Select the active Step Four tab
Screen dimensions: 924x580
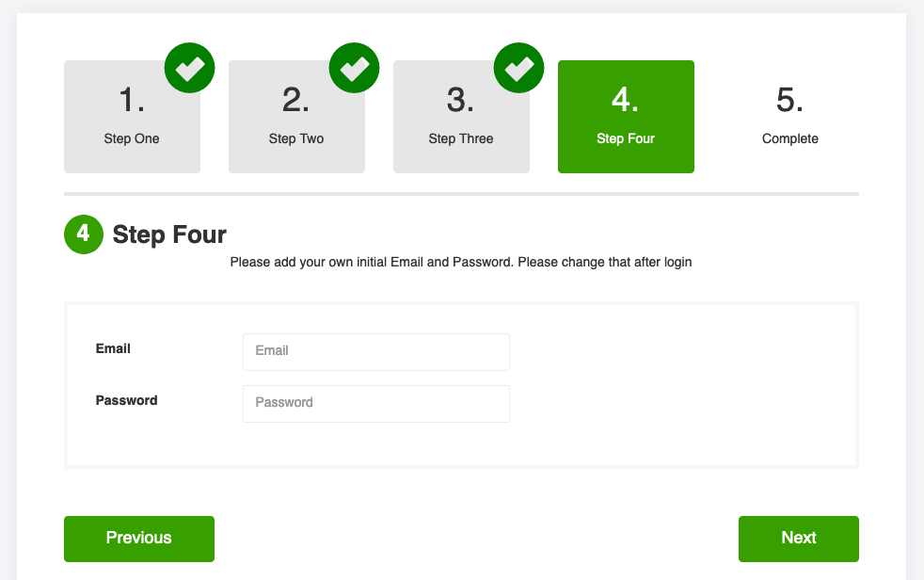click(626, 117)
